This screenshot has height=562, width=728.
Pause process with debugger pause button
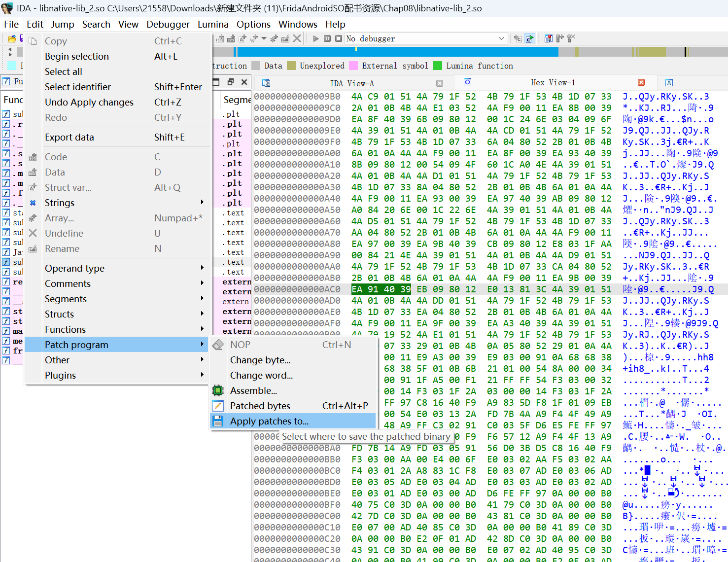click(x=327, y=38)
